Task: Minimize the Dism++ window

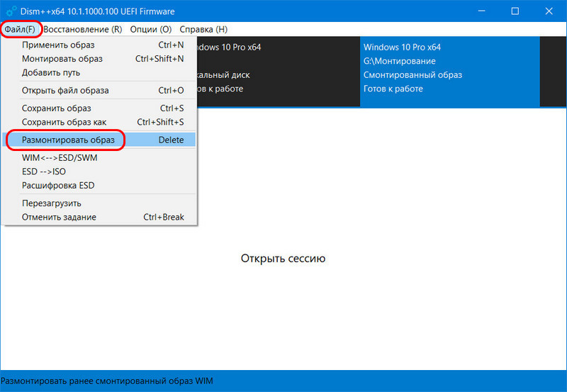Action: coord(482,11)
